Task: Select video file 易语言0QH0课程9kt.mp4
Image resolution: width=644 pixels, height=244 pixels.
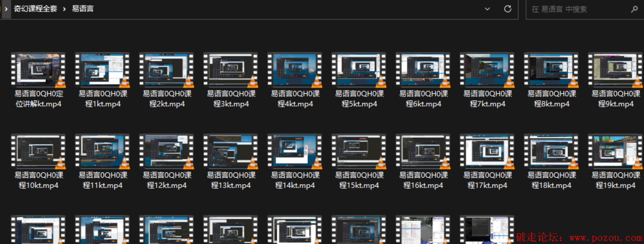Action: 615,70
